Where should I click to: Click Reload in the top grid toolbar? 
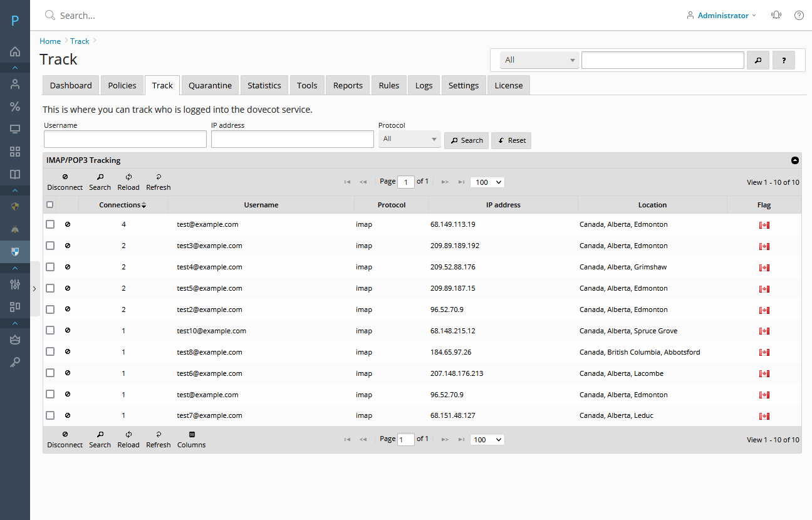point(128,182)
